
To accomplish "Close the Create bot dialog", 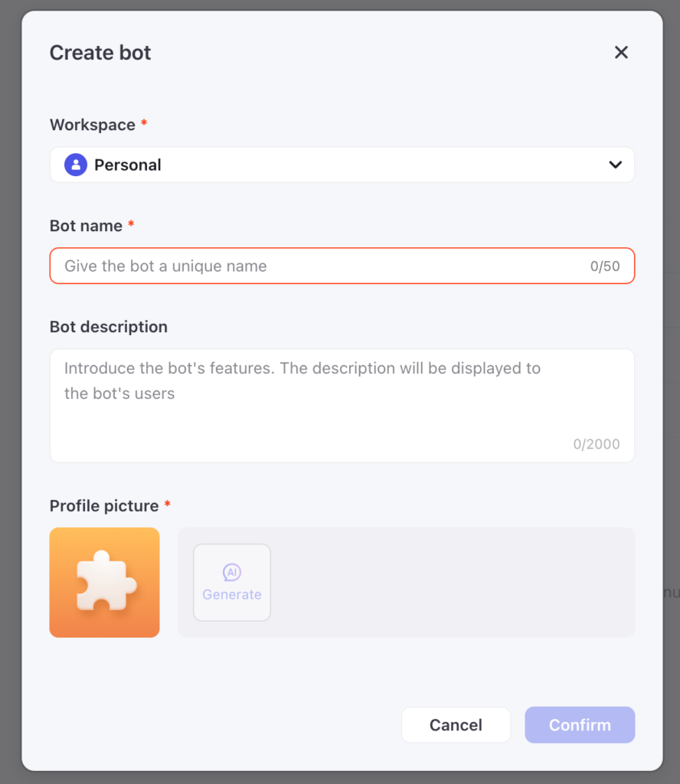I will [x=621, y=52].
